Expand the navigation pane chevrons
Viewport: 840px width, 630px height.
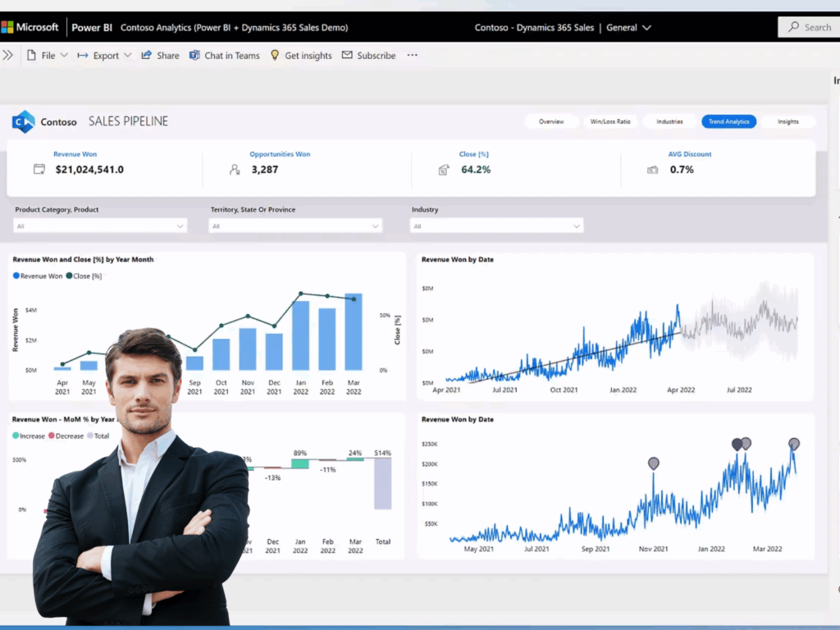(8, 56)
